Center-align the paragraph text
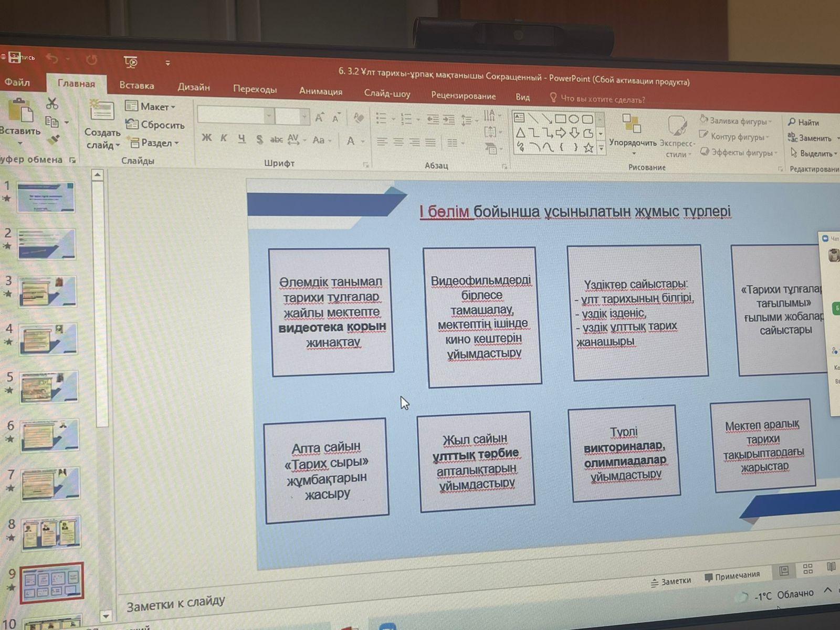This screenshot has width=840, height=630. click(x=398, y=142)
